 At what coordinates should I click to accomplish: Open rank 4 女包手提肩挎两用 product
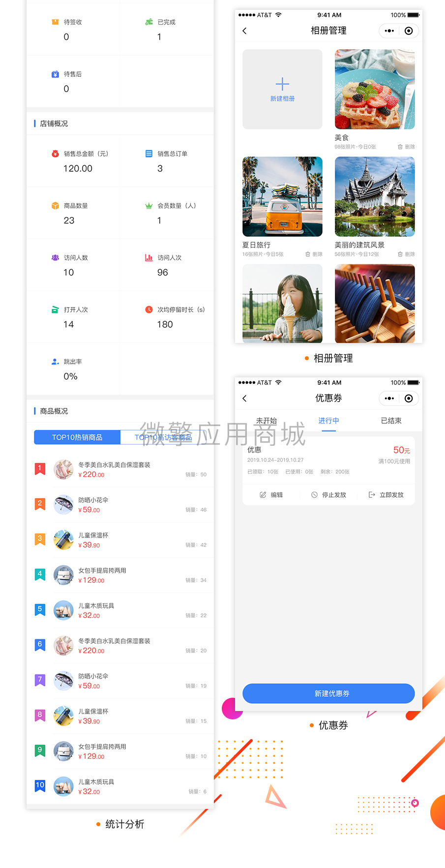(120, 575)
